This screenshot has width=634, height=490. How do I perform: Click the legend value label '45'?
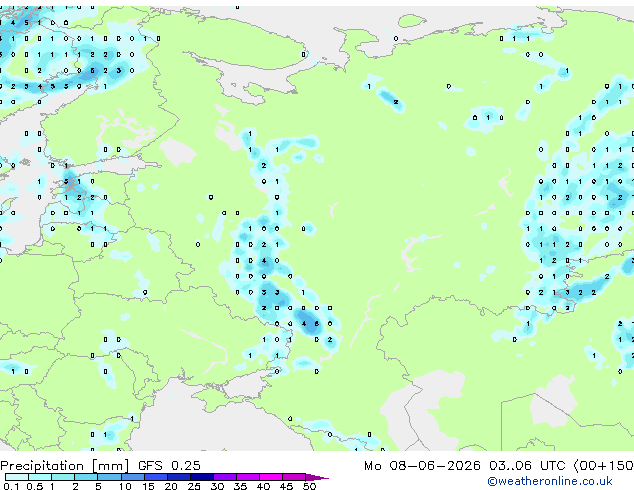[x=286, y=486]
